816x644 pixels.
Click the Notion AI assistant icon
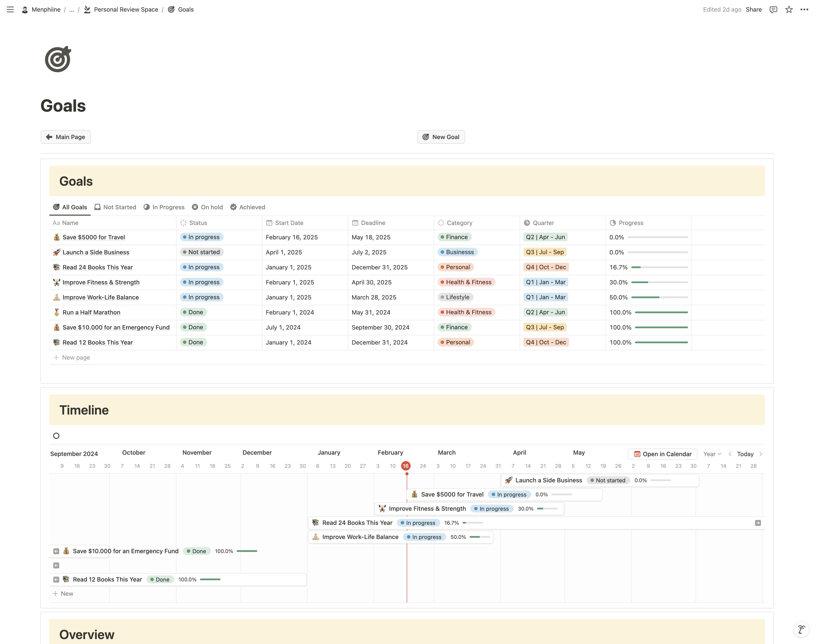pos(801,629)
